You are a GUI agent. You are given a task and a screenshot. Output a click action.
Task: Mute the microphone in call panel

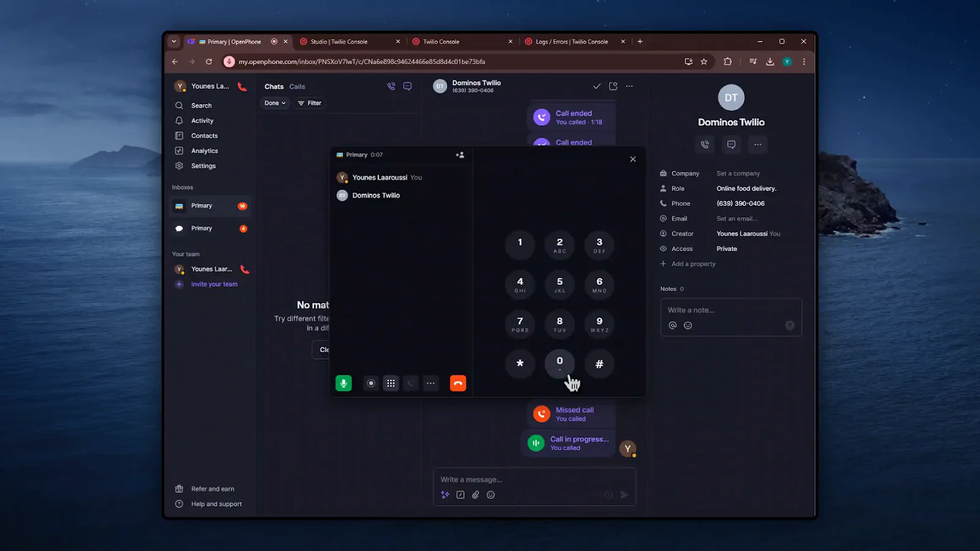pos(344,383)
